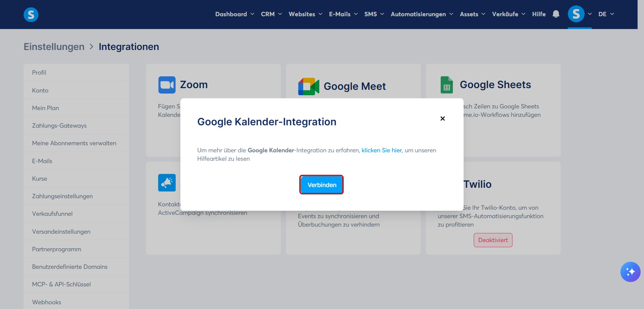Click the Google Meet card title
This screenshot has height=309, width=644.
[355, 86]
